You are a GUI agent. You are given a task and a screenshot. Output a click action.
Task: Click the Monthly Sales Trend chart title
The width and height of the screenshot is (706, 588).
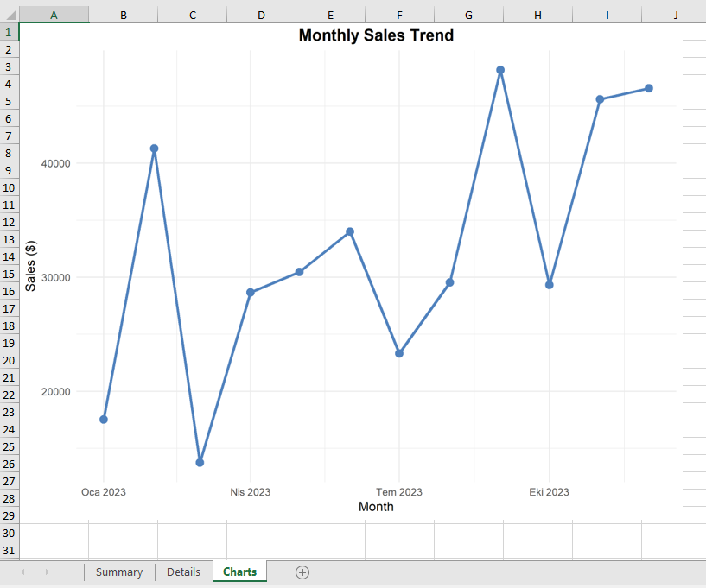[x=376, y=35]
